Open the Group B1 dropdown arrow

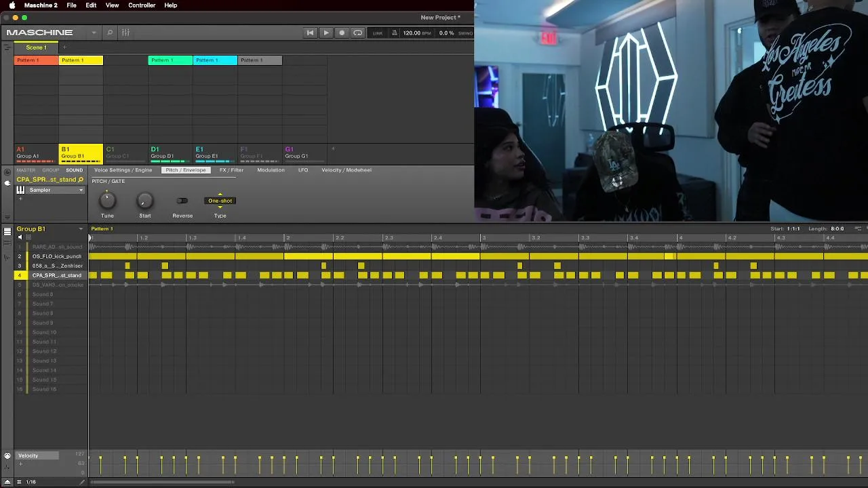click(81, 229)
